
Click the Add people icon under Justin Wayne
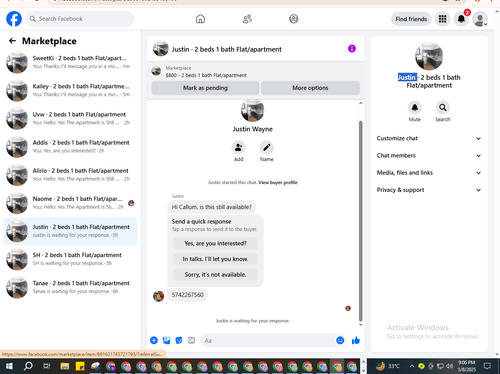click(238, 147)
